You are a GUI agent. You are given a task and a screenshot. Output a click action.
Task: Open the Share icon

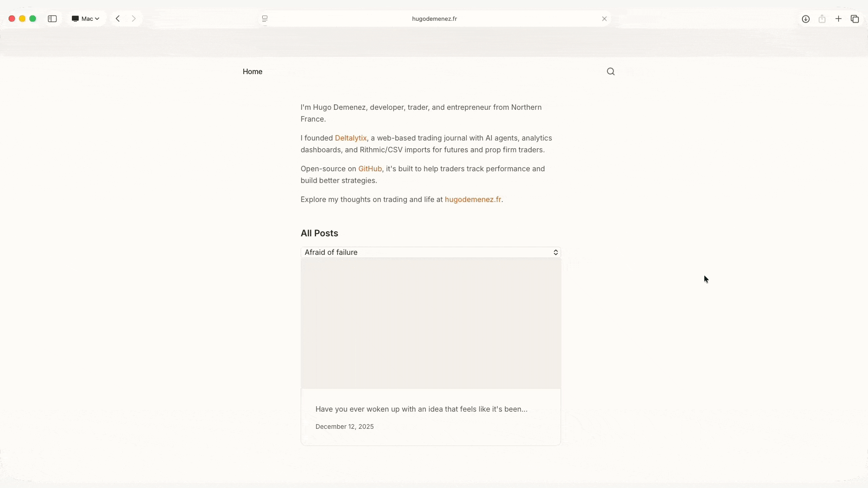point(822,19)
